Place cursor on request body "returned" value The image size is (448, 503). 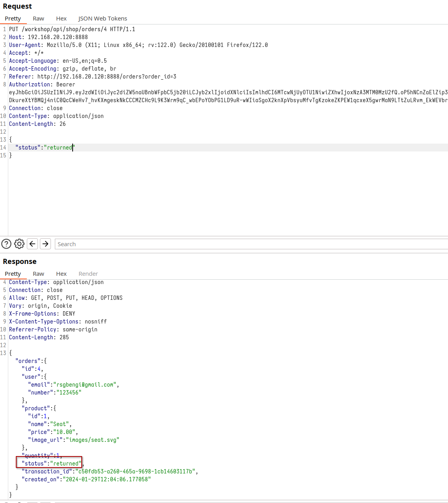pos(59,148)
